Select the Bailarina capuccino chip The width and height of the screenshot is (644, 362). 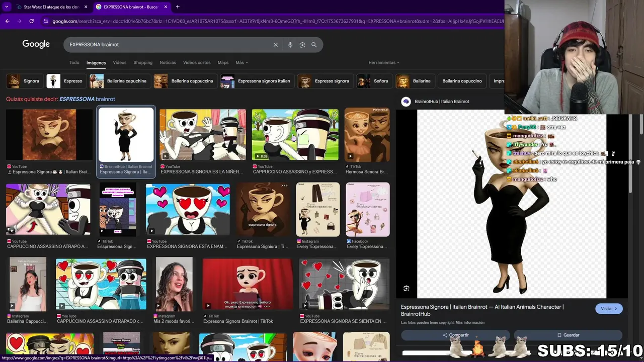coord(462,81)
